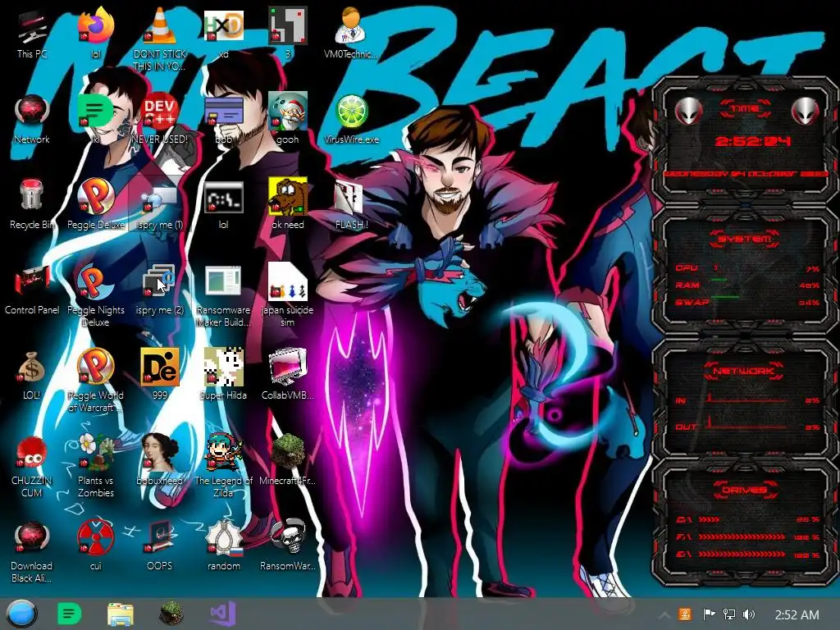This screenshot has height=630, width=840.
Task: Click the RAM usage bar
Action: click(719, 280)
